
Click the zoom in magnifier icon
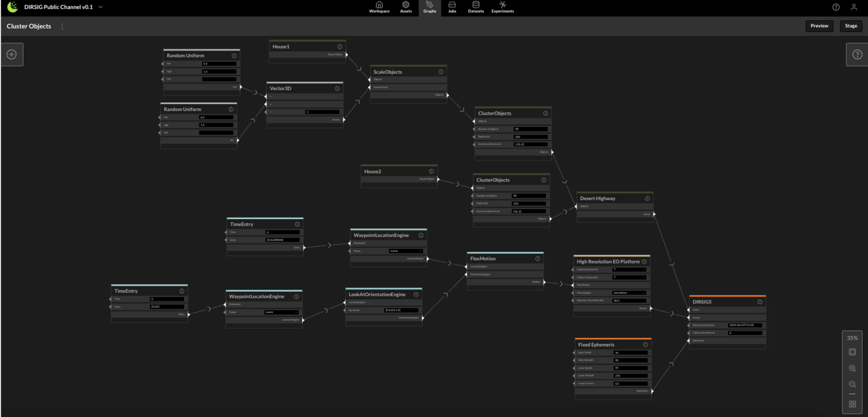[852, 368]
